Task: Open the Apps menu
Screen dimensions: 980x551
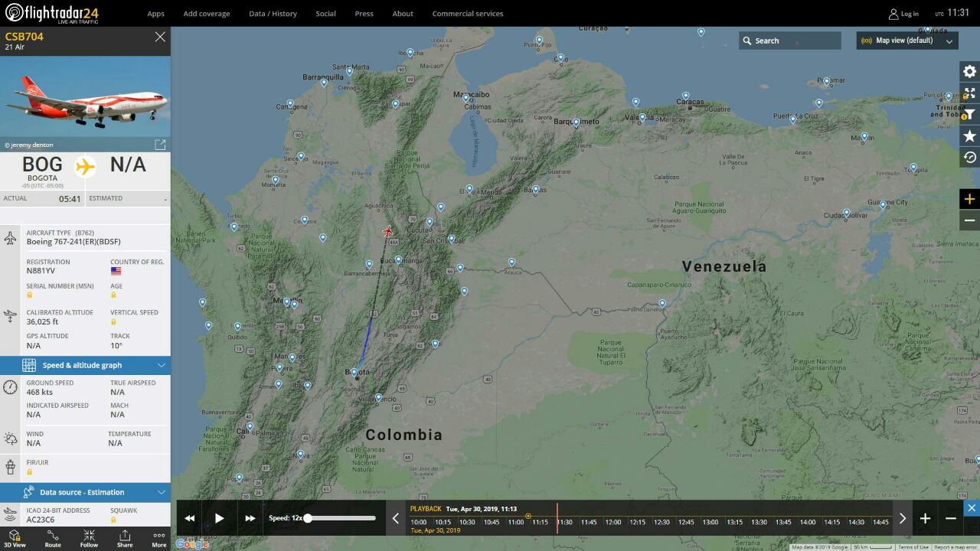Action: (155, 14)
